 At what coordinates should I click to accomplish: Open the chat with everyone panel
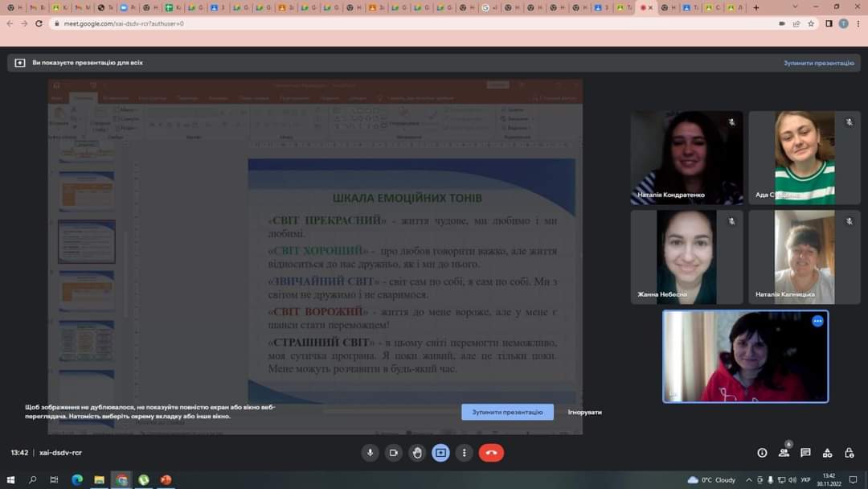(x=805, y=453)
